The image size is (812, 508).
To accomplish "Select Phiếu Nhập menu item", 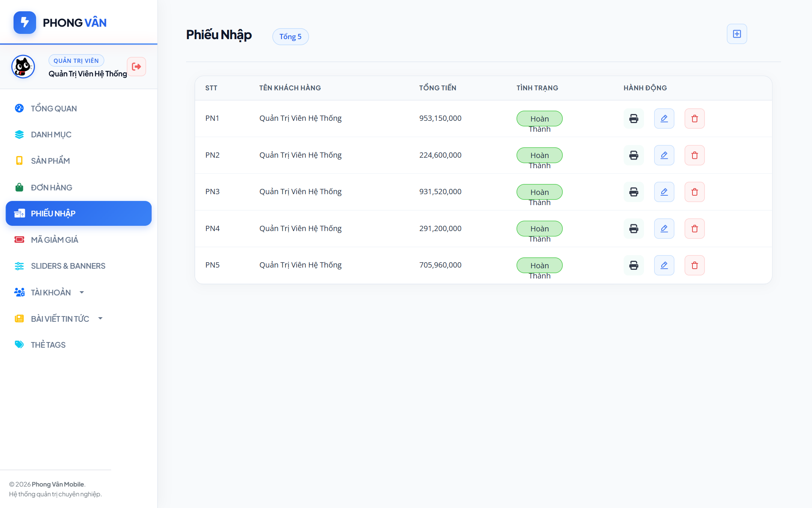I will point(79,213).
